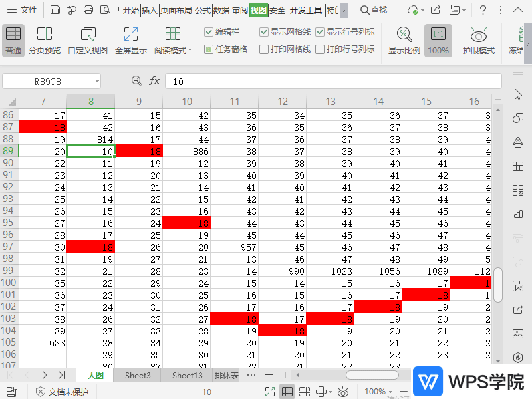The image size is (532, 399).
Task: Open the chart panel in right sidebar
Action: click(518, 214)
